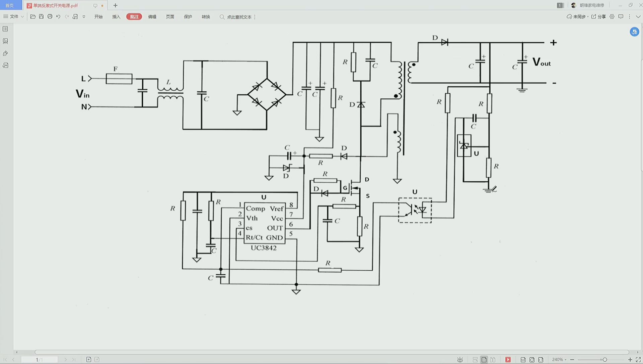
Task: Open the outline panel in left sidebar
Action: (5, 29)
